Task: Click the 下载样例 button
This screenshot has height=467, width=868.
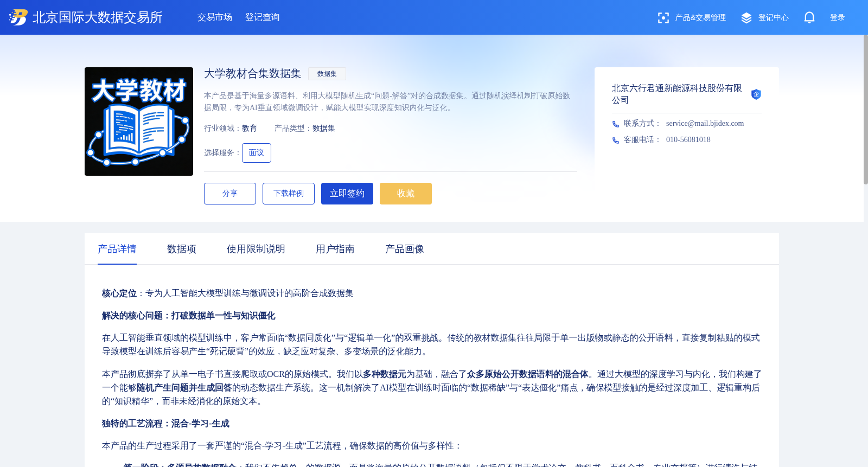Action: coord(289,194)
